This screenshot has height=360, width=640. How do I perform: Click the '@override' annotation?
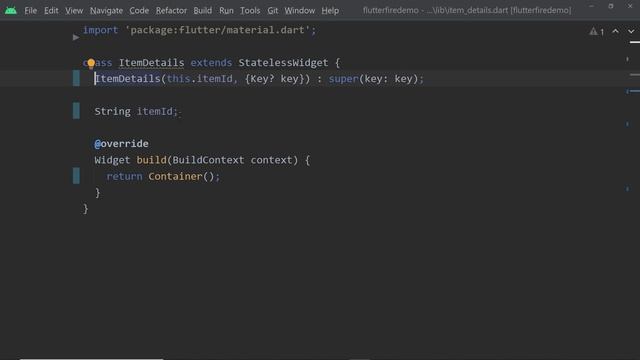121,144
